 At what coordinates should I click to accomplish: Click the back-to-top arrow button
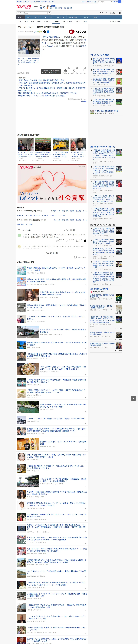coord(133,398)
